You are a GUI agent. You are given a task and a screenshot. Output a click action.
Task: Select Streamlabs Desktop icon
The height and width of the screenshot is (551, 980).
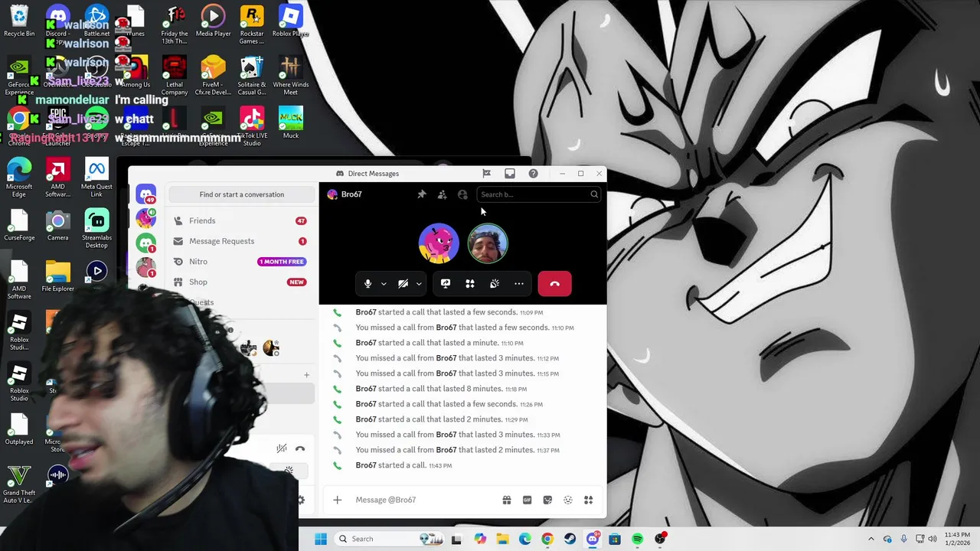coord(96,229)
